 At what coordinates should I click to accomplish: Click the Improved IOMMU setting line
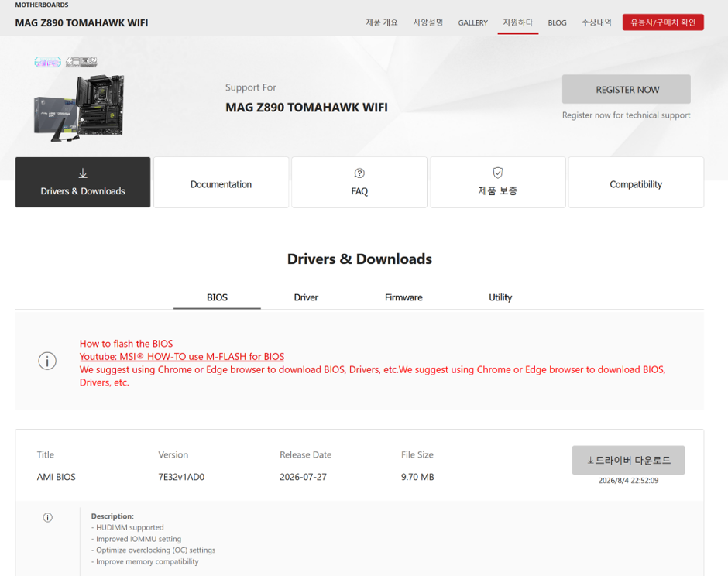136,539
